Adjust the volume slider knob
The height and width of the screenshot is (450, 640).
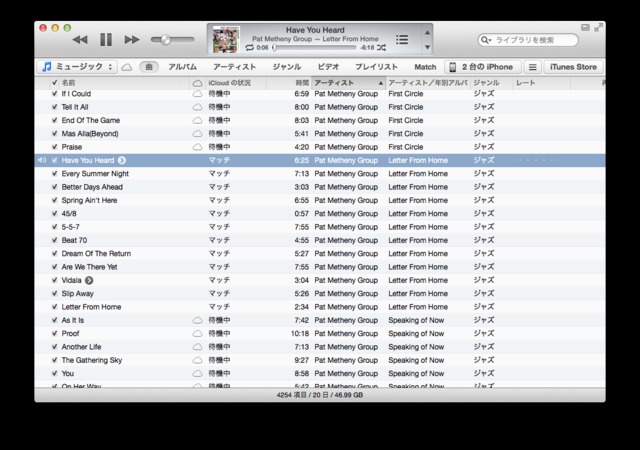pos(165,40)
